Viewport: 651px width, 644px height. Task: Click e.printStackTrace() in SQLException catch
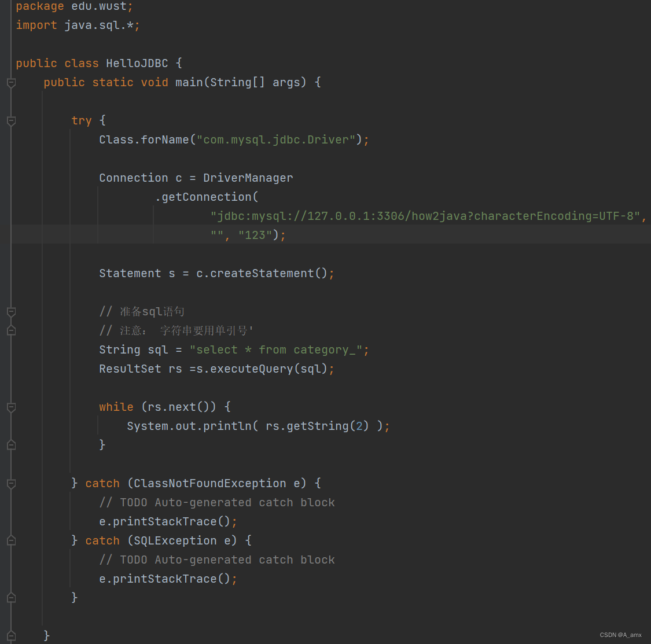coord(165,579)
